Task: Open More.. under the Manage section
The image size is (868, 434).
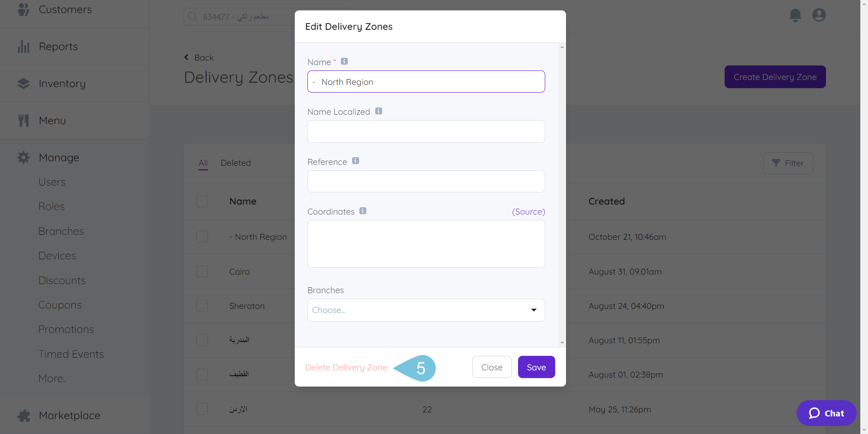Action: click(52, 378)
